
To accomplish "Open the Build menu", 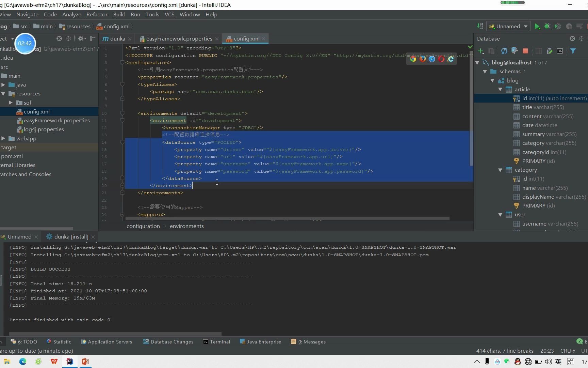I will coord(119,15).
